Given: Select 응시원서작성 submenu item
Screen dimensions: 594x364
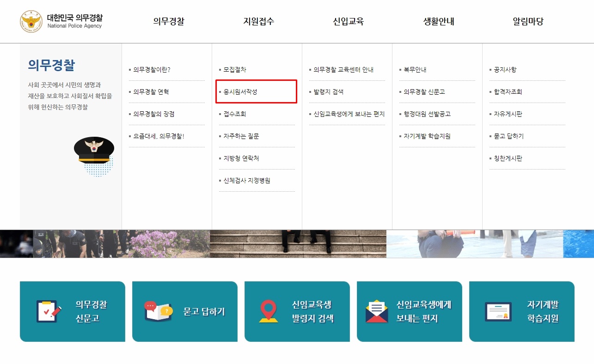Looking at the screenshot, I should pos(240,92).
